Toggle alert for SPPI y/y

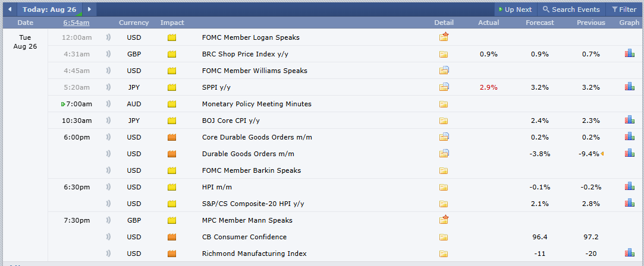click(108, 87)
